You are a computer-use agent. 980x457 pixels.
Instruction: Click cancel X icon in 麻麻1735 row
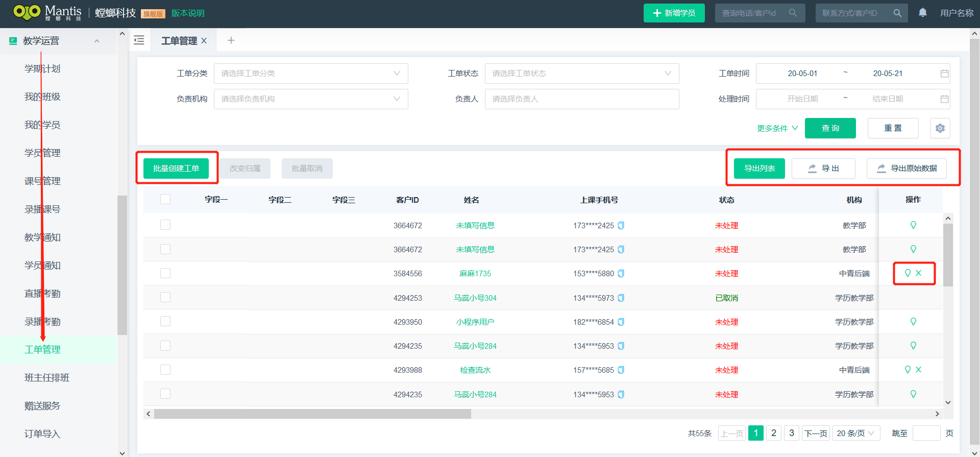tap(919, 273)
